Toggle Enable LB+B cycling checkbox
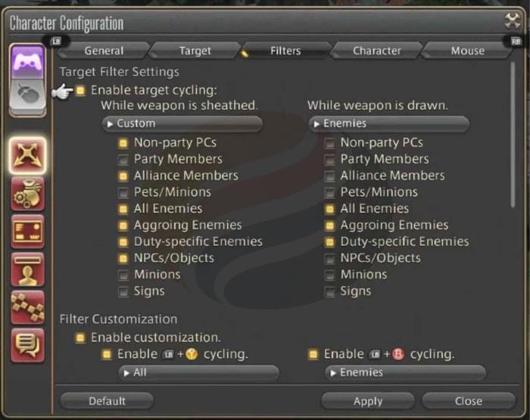Image resolution: width=530 pixels, height=420 pixels. [313, 354]
